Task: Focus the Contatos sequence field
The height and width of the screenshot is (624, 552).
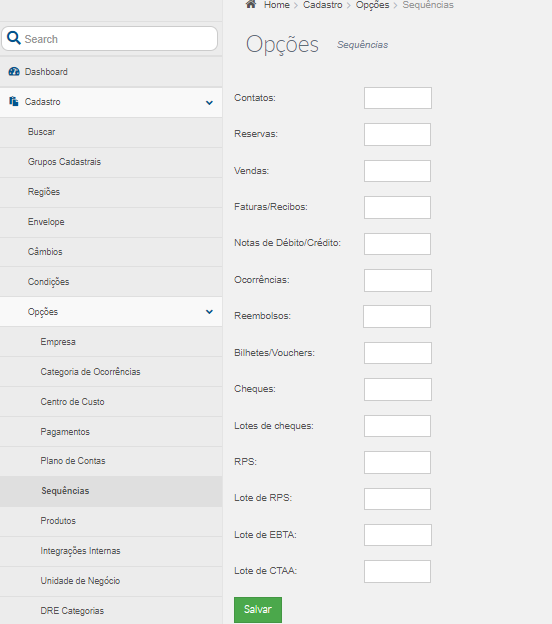Action: point(398,98)
